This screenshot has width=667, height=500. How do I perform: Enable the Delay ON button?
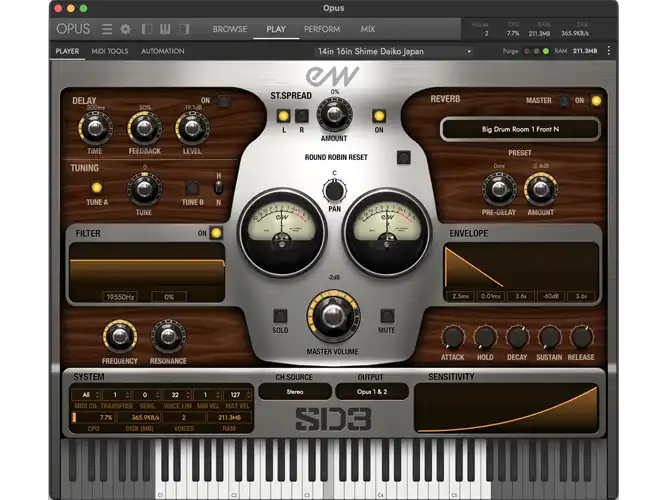(223, 101)
